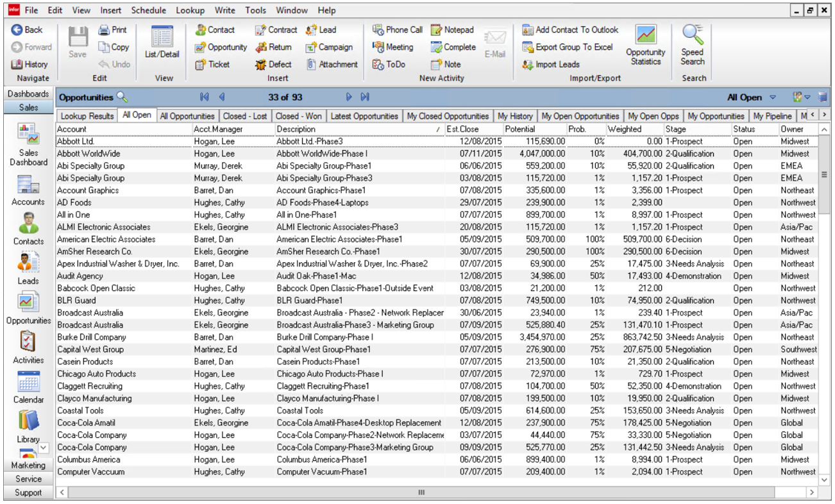Go to the first record

205,97
